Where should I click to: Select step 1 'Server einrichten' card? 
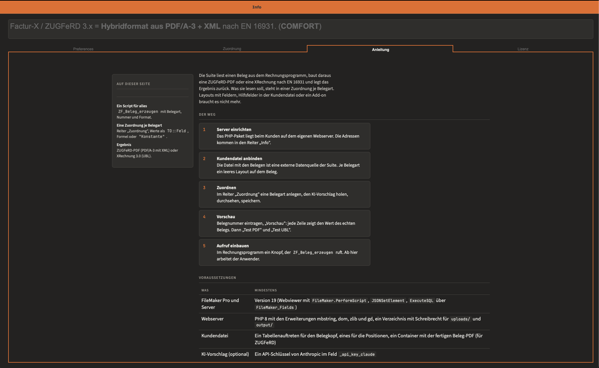285,136
